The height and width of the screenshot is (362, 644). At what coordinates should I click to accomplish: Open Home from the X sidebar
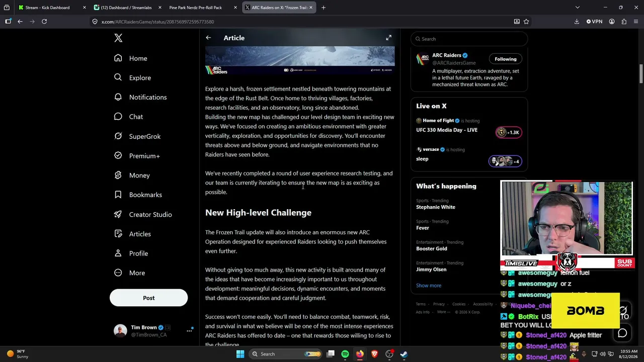130,58
